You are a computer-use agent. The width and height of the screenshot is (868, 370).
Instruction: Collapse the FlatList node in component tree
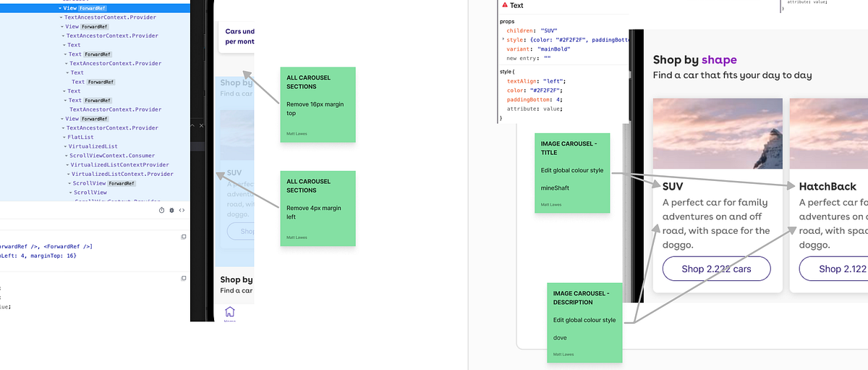coord(63,137)
